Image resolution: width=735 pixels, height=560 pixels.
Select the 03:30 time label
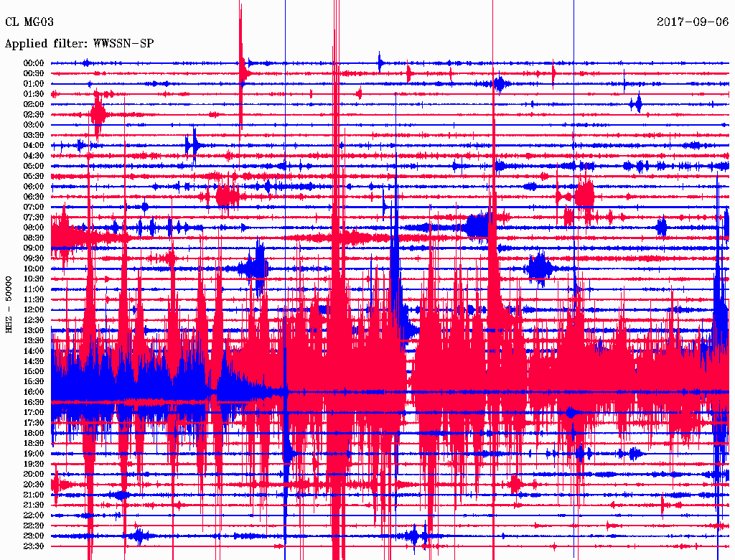[x=34, y=135]
